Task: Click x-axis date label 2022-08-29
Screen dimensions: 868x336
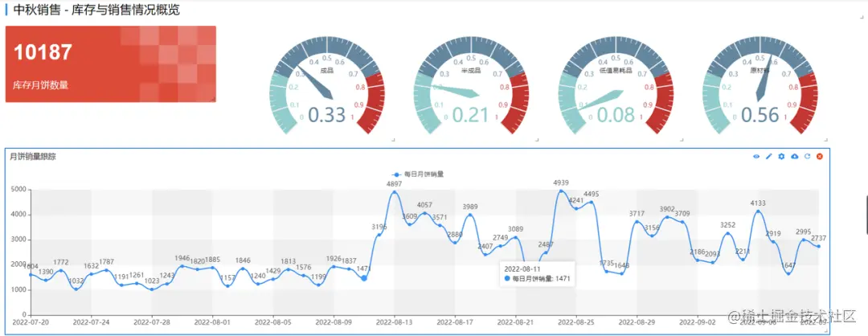Action: point(637,321)
